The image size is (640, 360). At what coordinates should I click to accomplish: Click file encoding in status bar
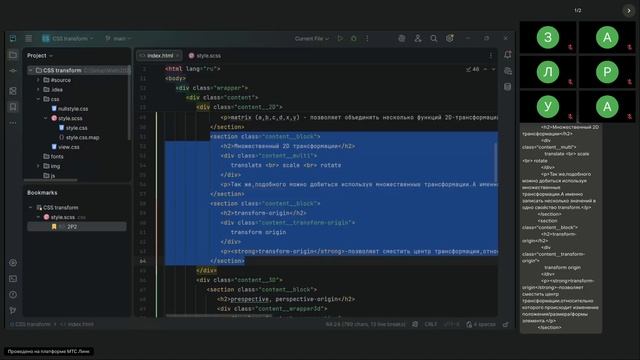pyautogui.click(x=451, y=324)
